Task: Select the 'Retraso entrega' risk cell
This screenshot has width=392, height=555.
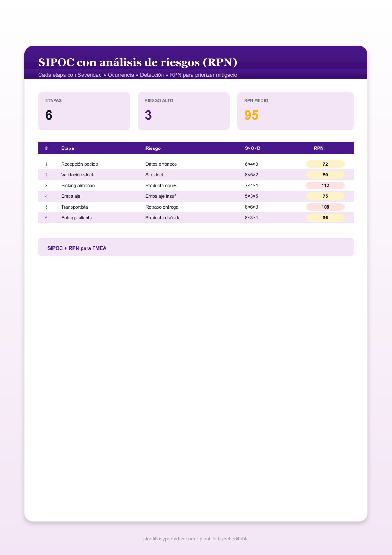Action: point(162,207)
